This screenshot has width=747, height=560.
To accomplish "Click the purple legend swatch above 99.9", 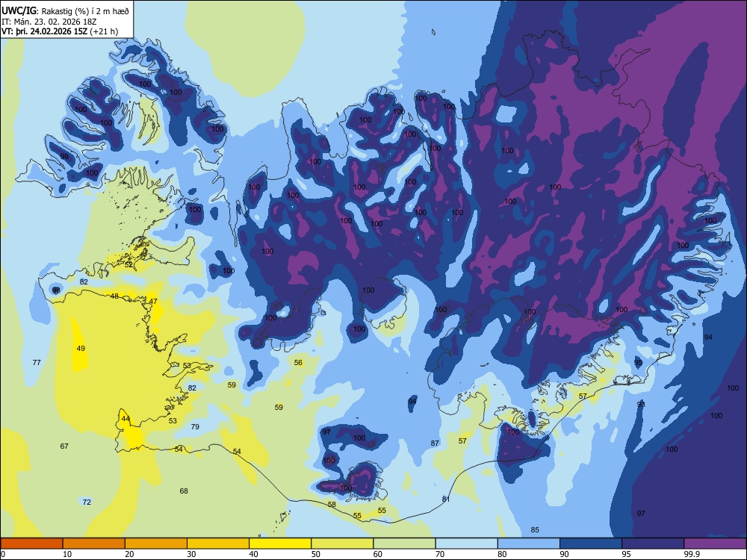I will click(x=715, y=544).
